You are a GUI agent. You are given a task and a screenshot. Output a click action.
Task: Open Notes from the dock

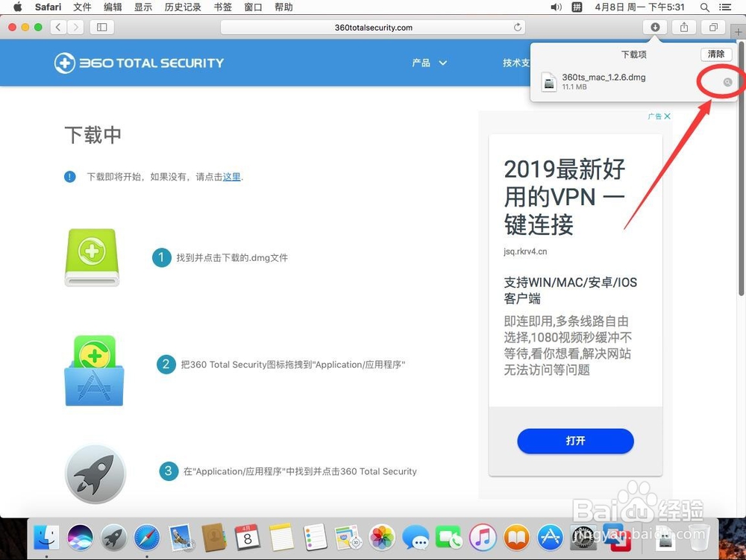(x=281, y=537)
